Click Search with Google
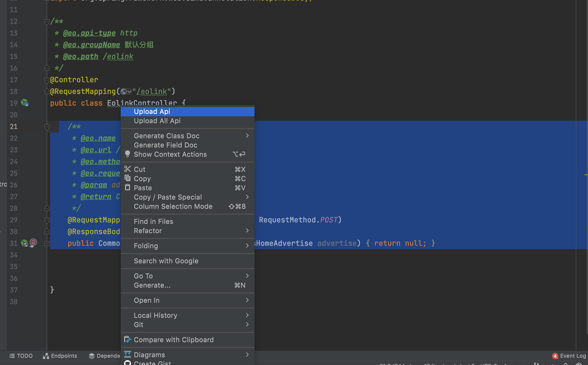The width and height of the screenshot is (588, 365). click(187, 261)
